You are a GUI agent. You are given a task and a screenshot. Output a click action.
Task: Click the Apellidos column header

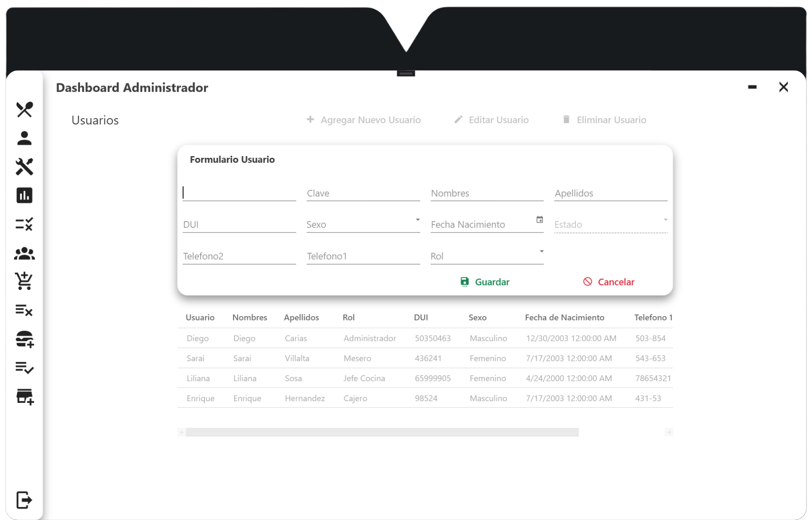click(x=301, y=317)
